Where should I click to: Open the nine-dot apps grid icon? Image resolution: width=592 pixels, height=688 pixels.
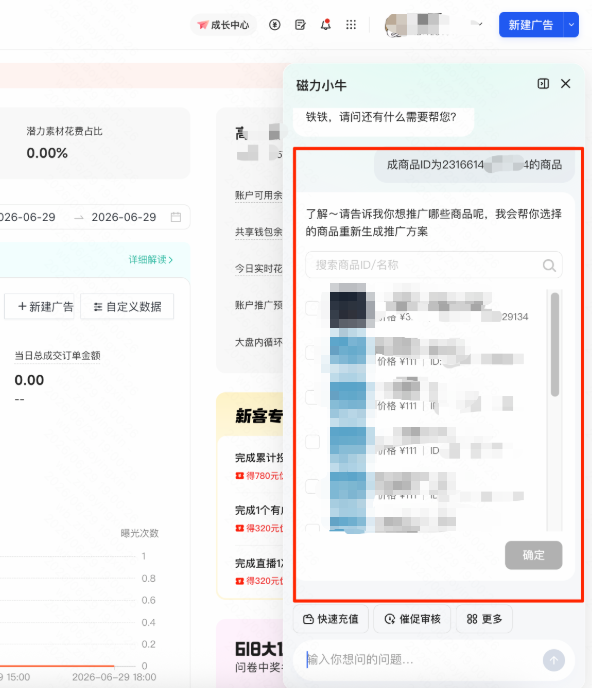pos(351,25)
